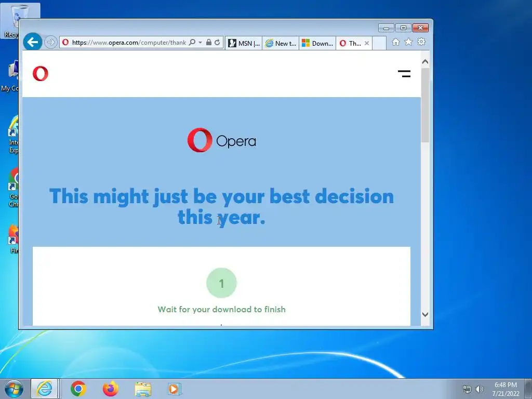Open the address bar dropdown arrow

click(x=200, y=43)
